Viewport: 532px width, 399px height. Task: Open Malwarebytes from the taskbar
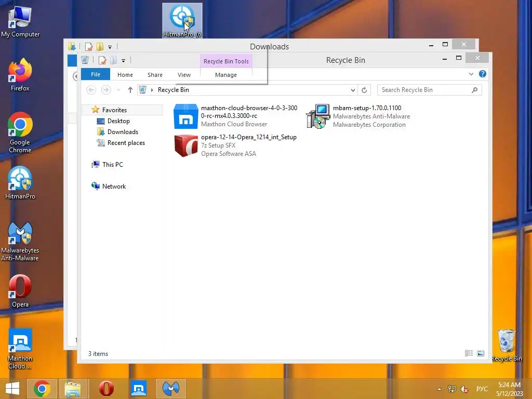tap(170, 389)
